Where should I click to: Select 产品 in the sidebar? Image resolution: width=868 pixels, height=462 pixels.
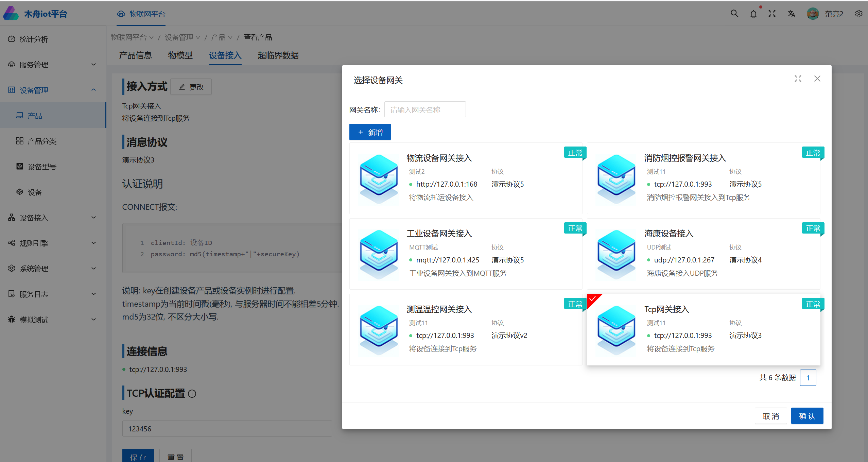(53, 116)
